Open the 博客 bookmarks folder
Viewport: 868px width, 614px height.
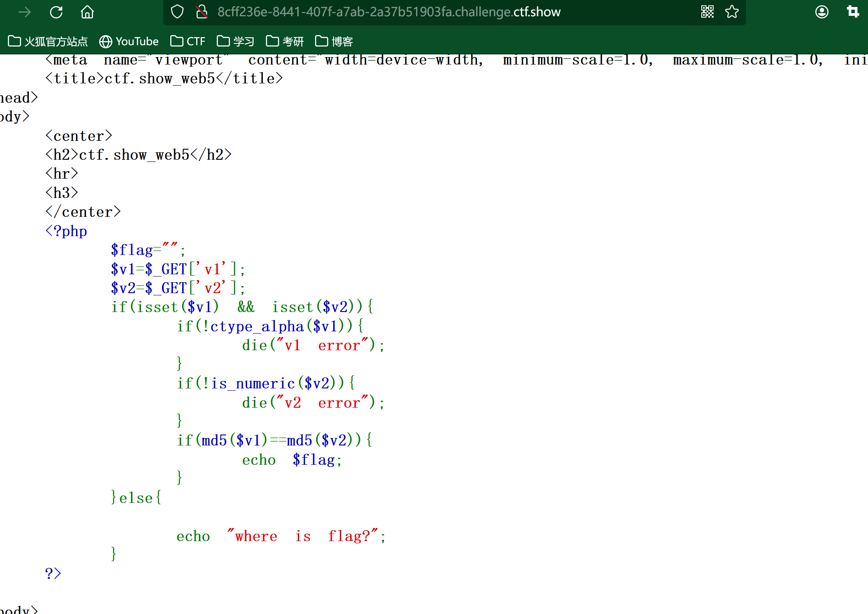[334, 41]
